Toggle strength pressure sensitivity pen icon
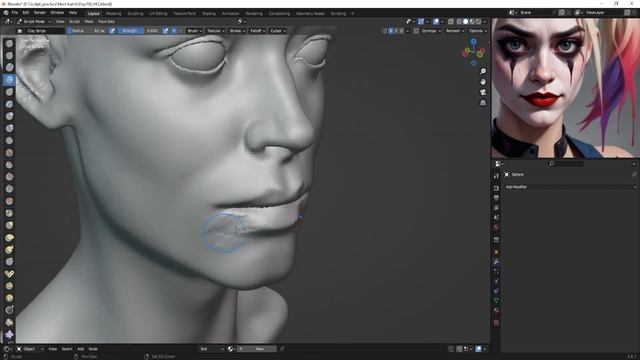 pos(165,31)
